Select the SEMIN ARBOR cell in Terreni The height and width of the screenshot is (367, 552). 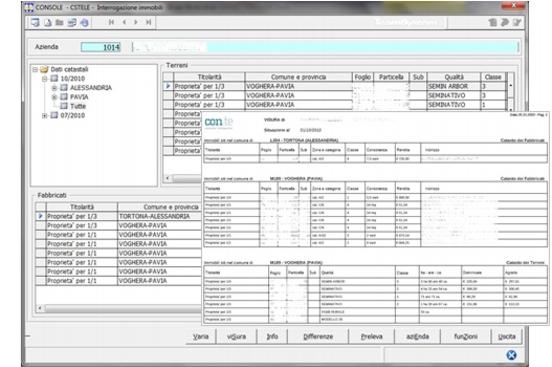pyautogui.click(x=454, y=86)
